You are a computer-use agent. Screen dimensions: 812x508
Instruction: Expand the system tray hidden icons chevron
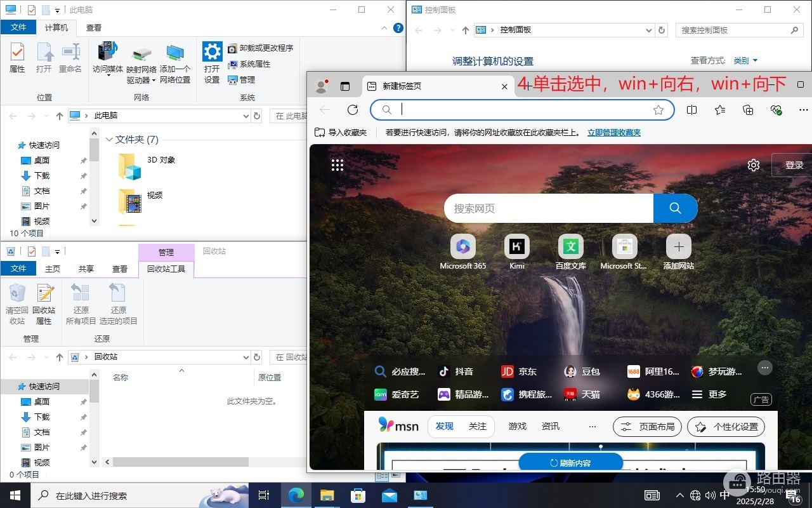[x=680, y=495]
